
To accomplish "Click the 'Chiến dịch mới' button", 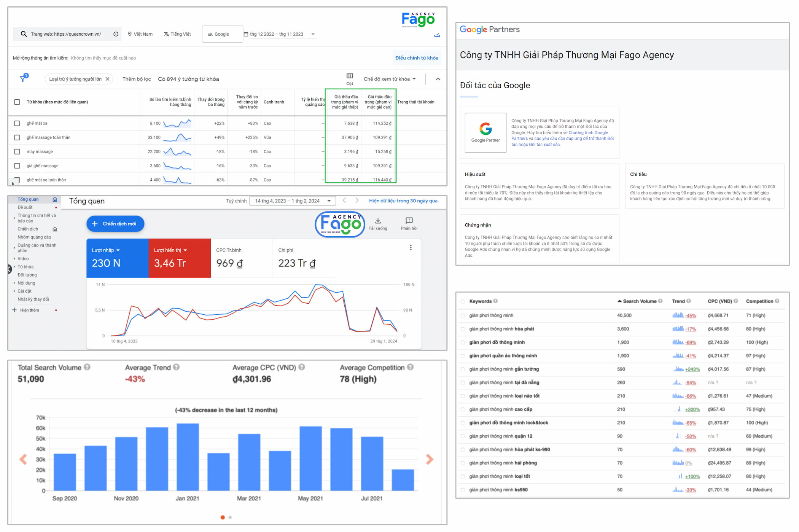I will [115, 223].
